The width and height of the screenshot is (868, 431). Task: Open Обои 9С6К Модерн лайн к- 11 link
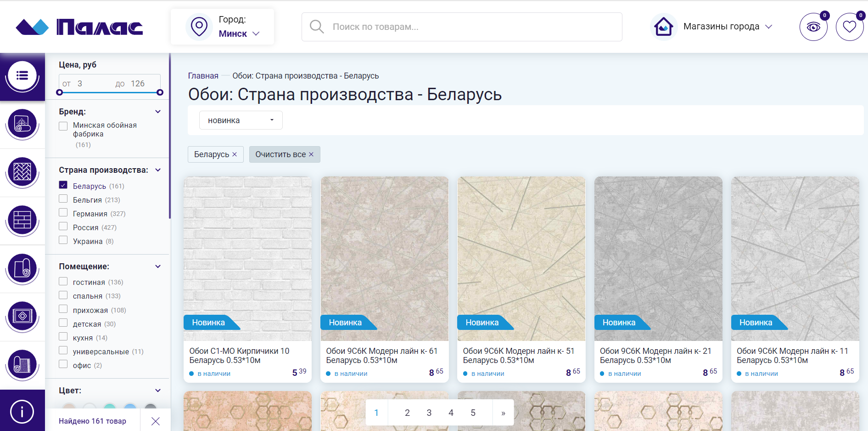pyautogui.click(x=792, y=356)
